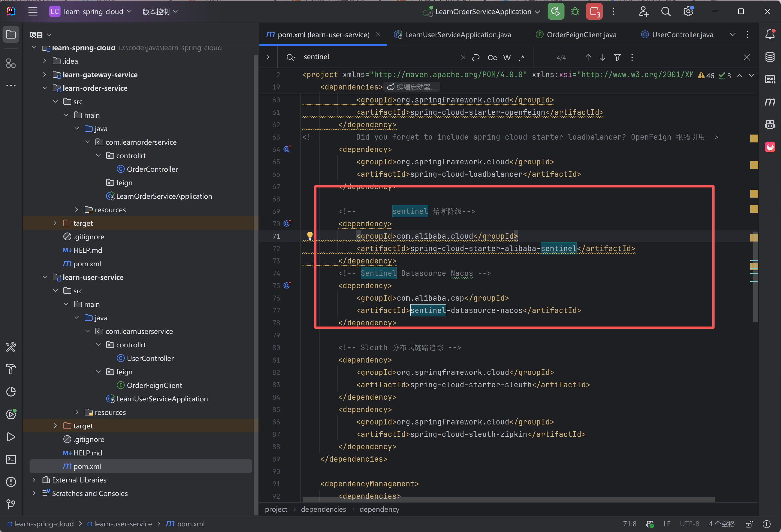Viewport: 781px width, 532px height.
Task: Open the Run tool window
Action: click(11, 437)
